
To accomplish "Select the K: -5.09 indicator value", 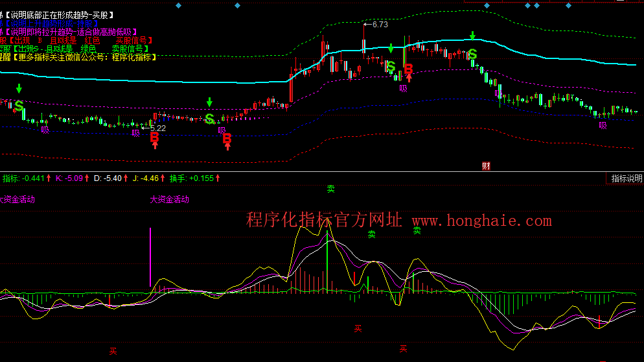I will click(x=70, y=178).
